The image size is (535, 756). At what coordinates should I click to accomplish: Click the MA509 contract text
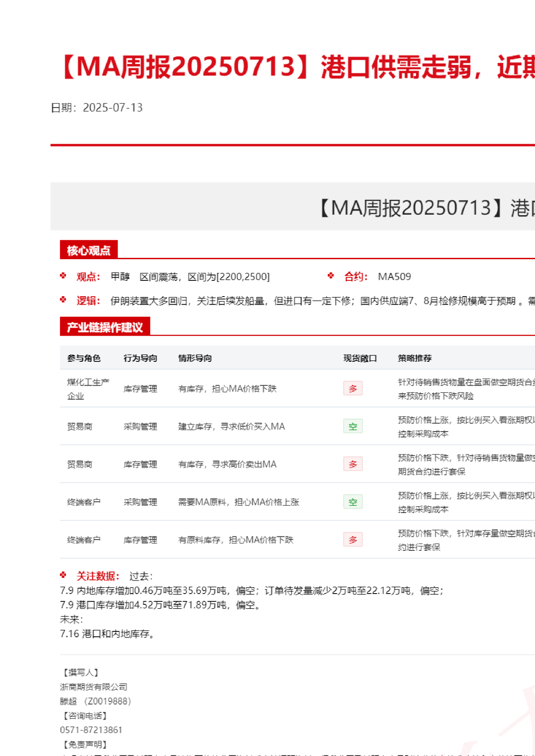pyautogui.click(x=394, y=277)
